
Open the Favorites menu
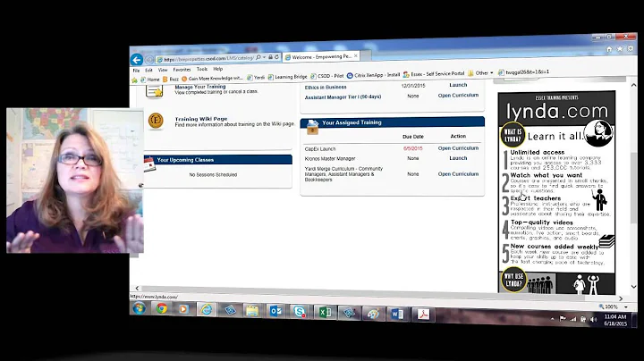(x=182, y=70)
